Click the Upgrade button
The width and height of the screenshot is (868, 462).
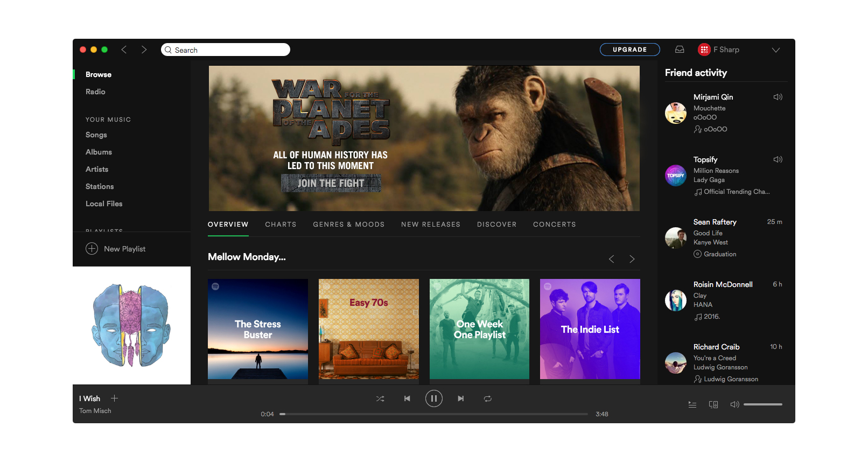(629, 50)
